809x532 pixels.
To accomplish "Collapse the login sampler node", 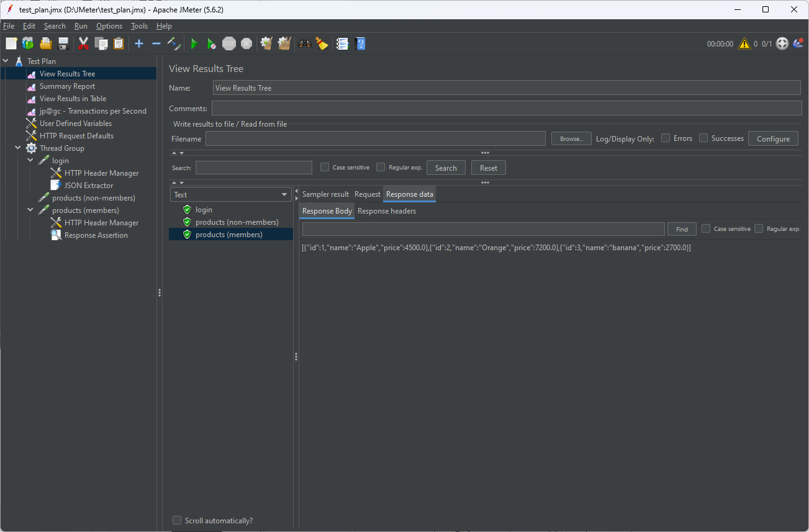I will pyautogui.click(x=30, y=160).
